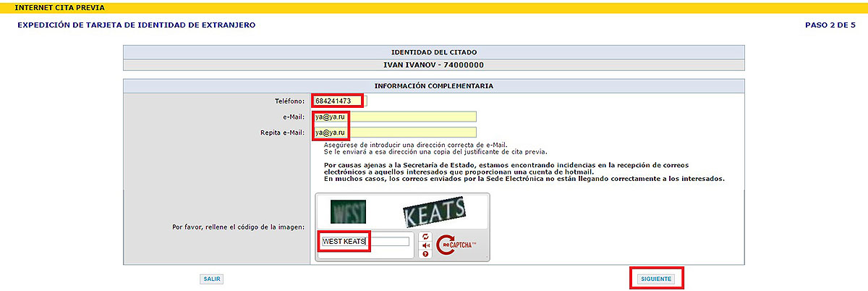Click the captcha code text box

pyautogui.click(x=365, y=241)
